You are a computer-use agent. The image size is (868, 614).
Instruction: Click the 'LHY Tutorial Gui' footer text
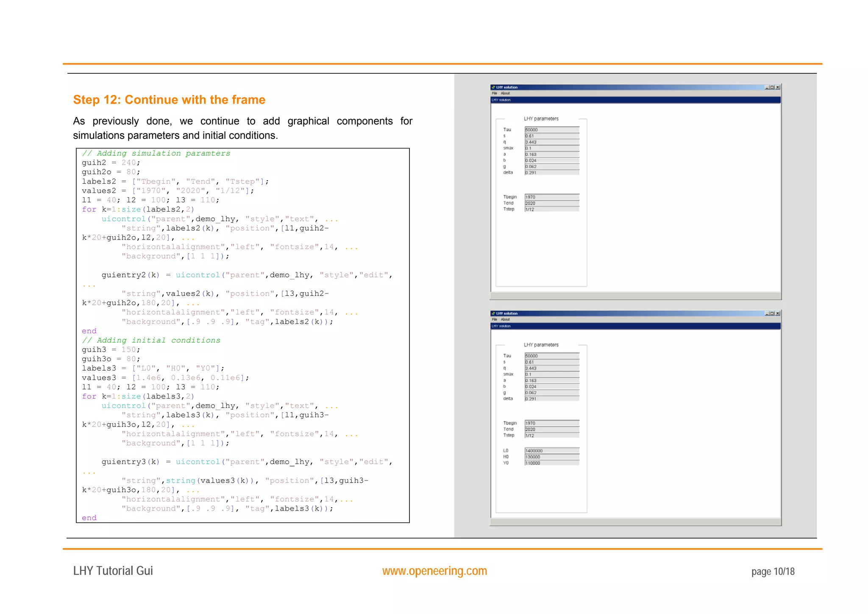(x=113, y=571)
